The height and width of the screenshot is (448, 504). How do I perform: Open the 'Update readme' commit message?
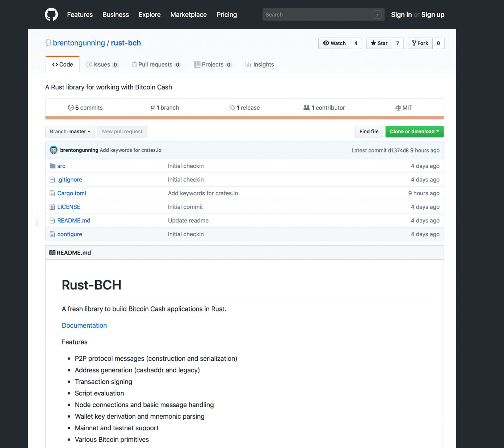click(x=188, y=221)
